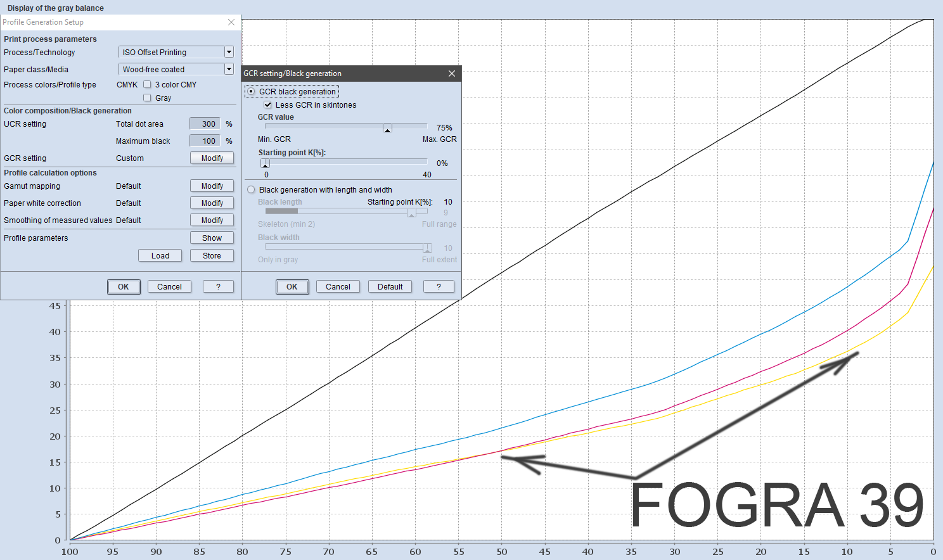943x560 pixels.
Task: Click the 'Profile calculation options' heading
Action: [x=51, y=173]
